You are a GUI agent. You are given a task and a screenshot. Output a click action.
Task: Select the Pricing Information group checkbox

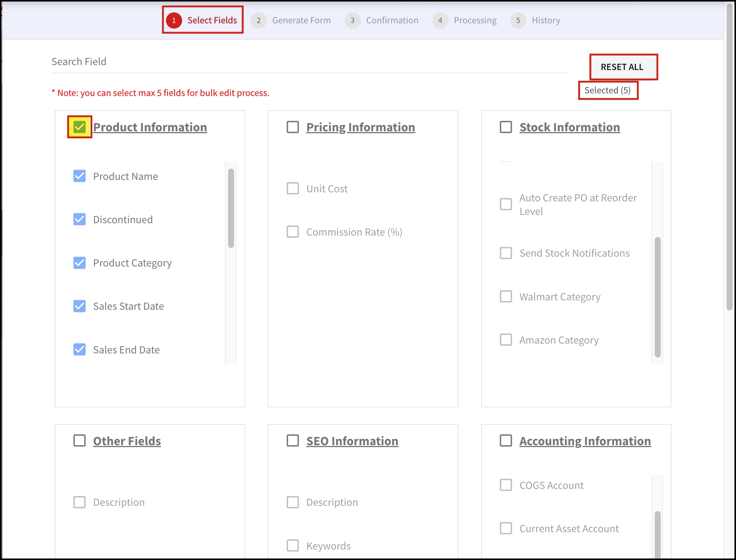pos(293,127)
